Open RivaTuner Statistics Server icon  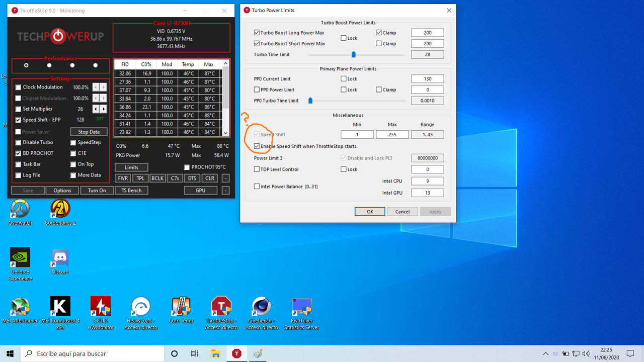[302, 313]
